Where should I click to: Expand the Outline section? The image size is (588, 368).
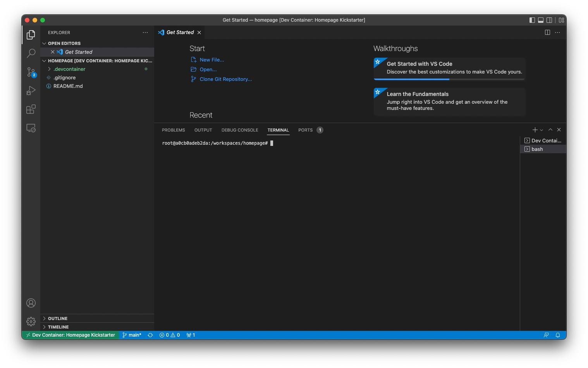coord(58,318)
